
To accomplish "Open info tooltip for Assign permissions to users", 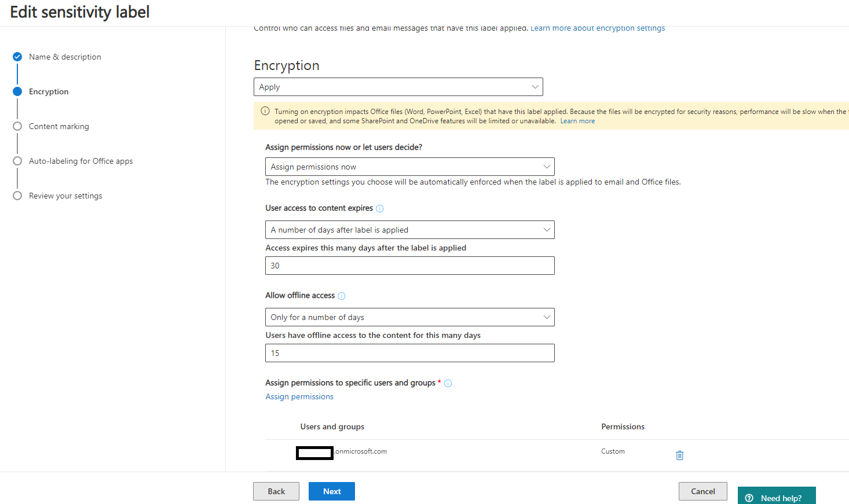I will coord(448,383).
